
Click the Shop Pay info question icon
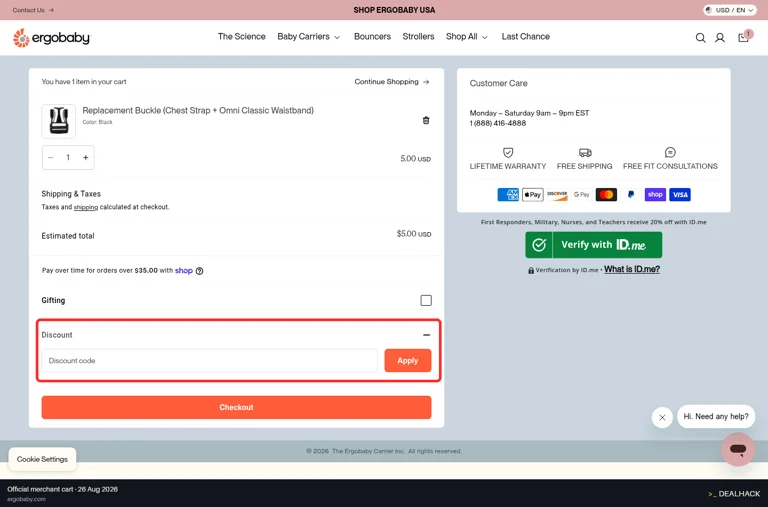point(199,271)
